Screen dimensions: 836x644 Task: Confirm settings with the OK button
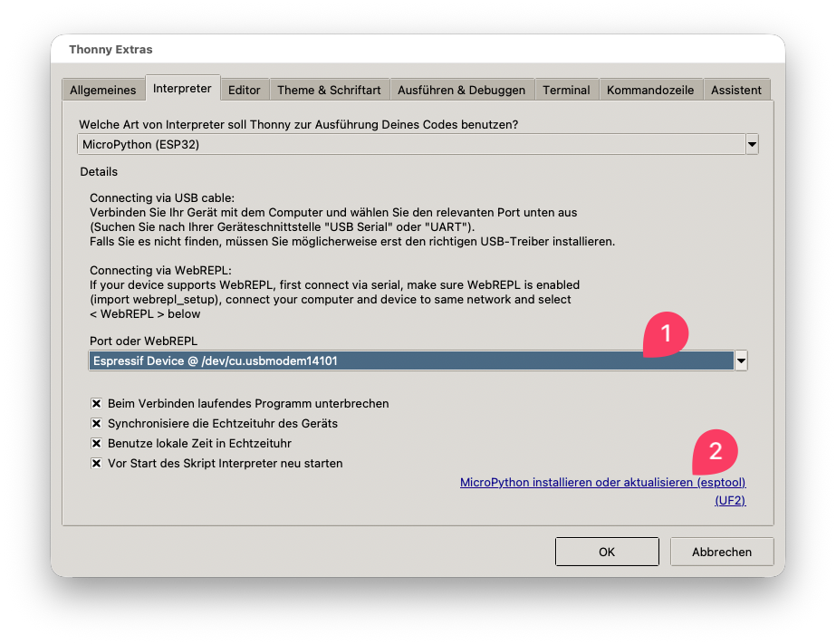607,552
